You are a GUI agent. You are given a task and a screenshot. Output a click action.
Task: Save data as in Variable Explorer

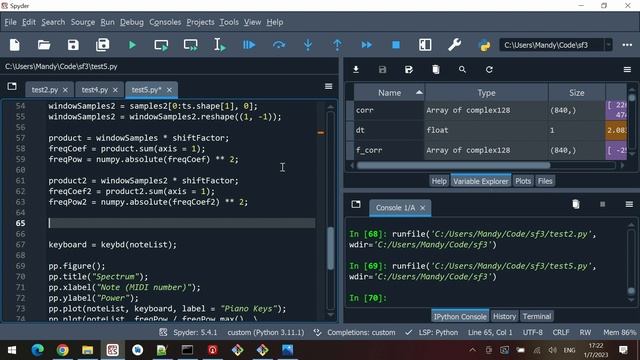coord(409,69)
